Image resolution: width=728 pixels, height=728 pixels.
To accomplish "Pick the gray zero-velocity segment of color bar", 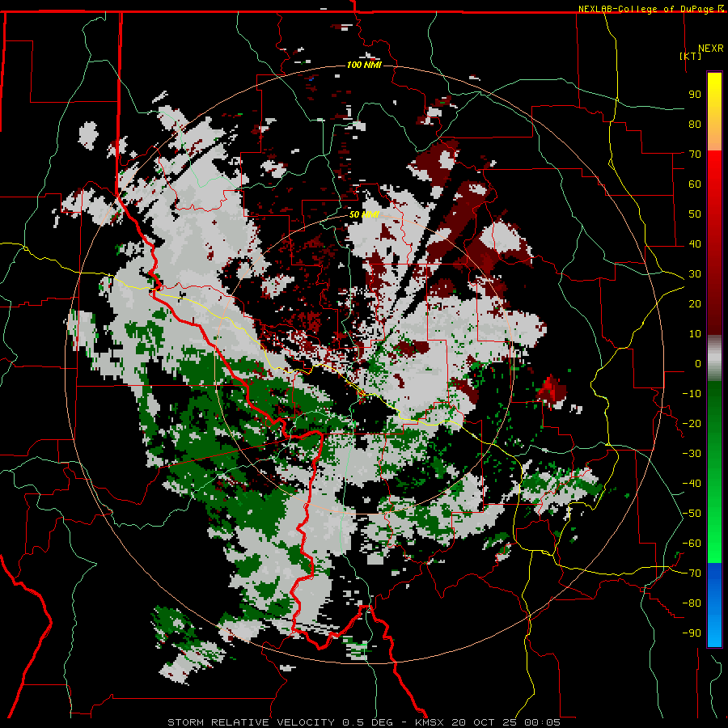I will tap(714, 358).
